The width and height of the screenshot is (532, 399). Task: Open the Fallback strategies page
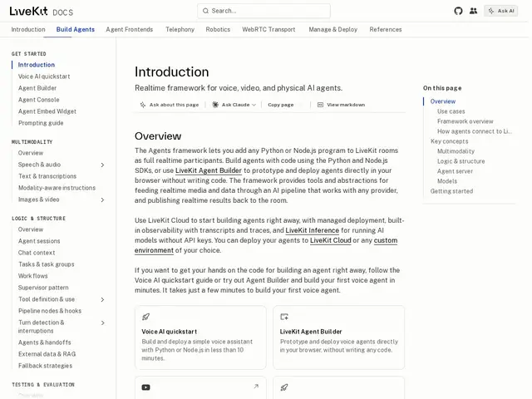tap(45, 366)
